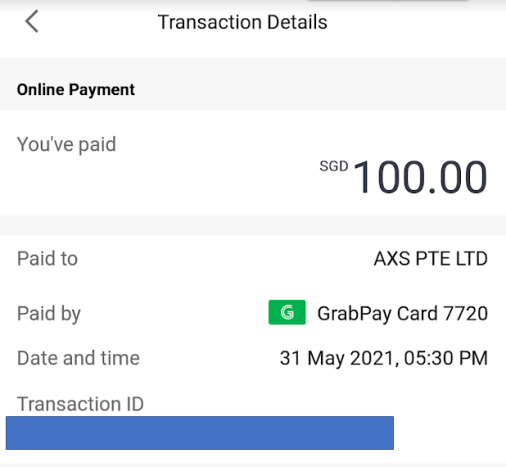
Task: Tap the back arrow icon
Action: [32, 21]
